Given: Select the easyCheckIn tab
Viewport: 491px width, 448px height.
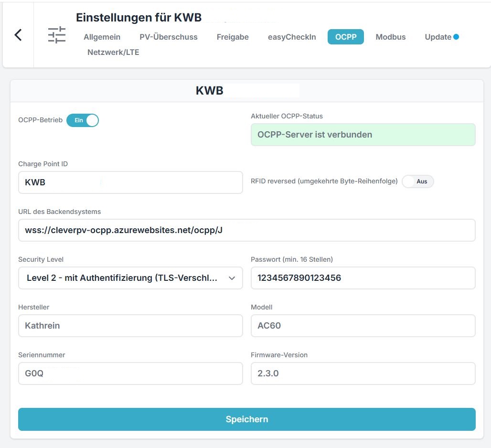Looking at the screenshot, I should [292, 37].
